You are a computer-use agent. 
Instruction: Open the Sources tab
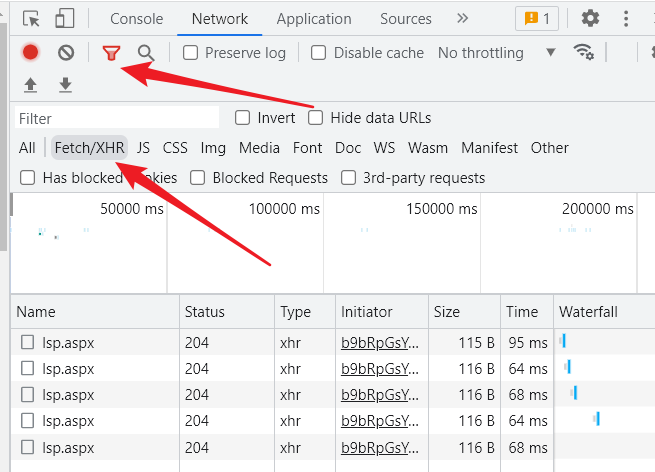(406, 19)
